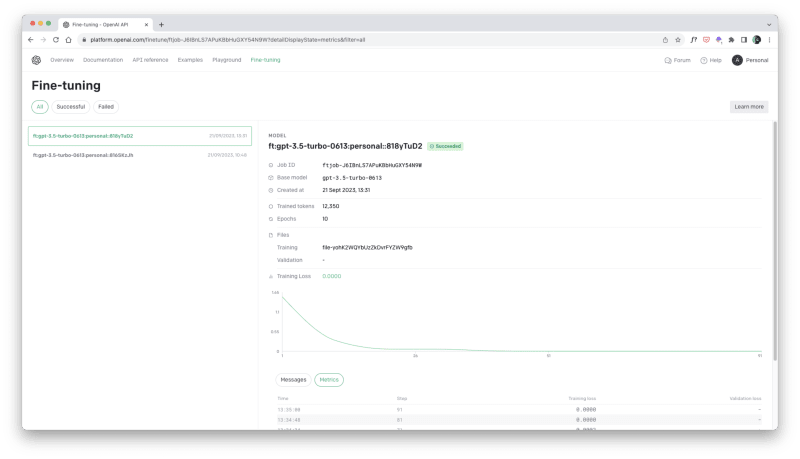The height and width of the screenshot is (459, 800).
Task: Open the Extensions puzzle-piece icon
Action: [732, 40]
